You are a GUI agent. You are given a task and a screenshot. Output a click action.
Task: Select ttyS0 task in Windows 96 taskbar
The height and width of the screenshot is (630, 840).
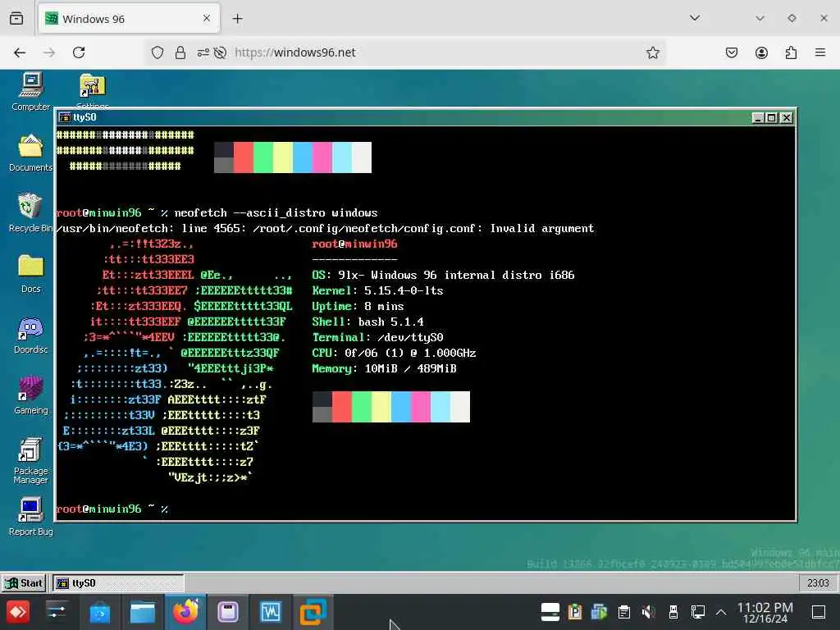click(x=118, y=583)
